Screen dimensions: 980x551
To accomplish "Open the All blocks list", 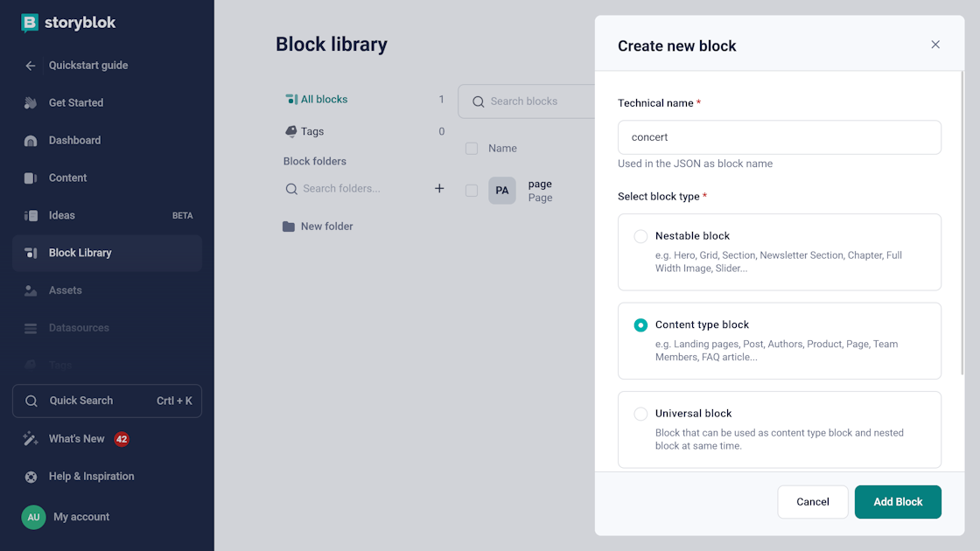I will pos(323,99).
